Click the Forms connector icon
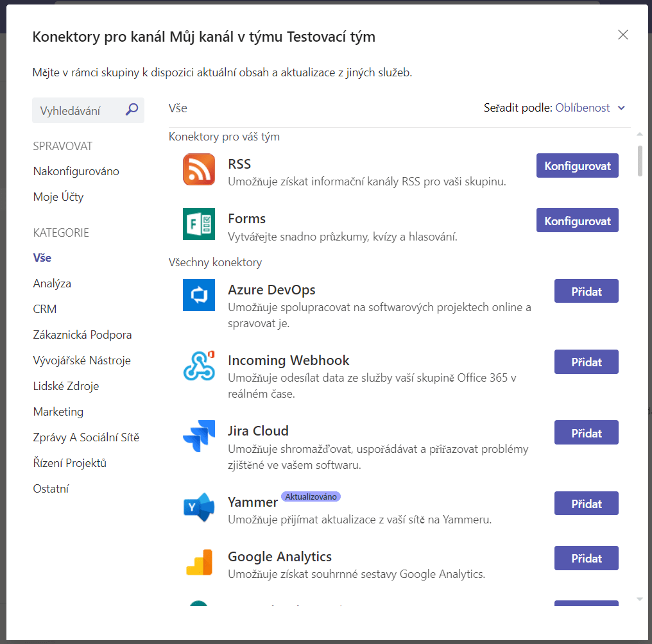 (x=199, y=224)
